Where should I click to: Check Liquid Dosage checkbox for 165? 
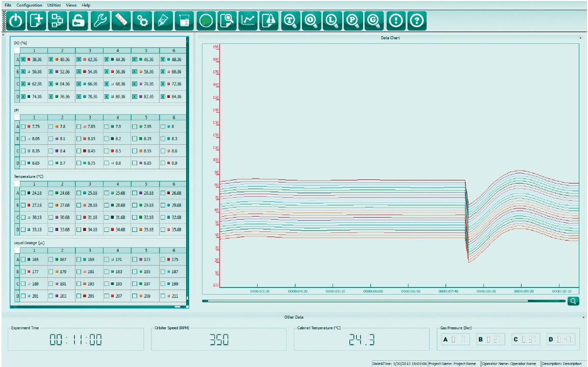[23, 259]
